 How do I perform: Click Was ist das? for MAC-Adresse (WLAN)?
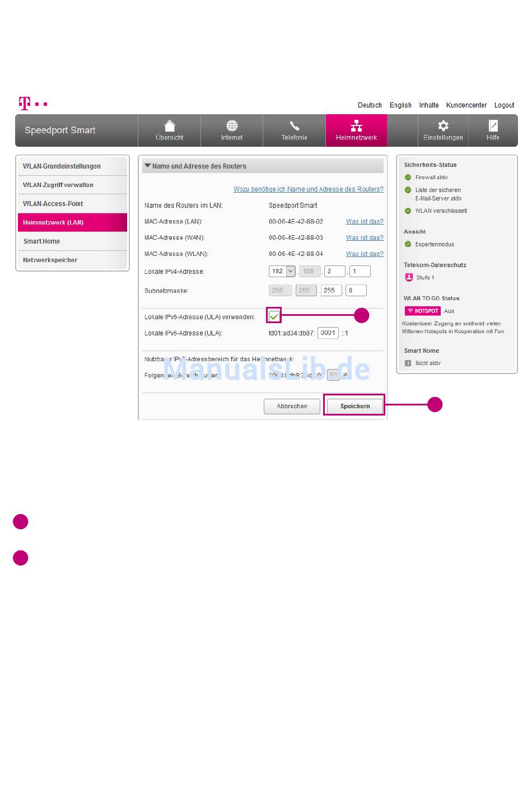click(365, 254)
